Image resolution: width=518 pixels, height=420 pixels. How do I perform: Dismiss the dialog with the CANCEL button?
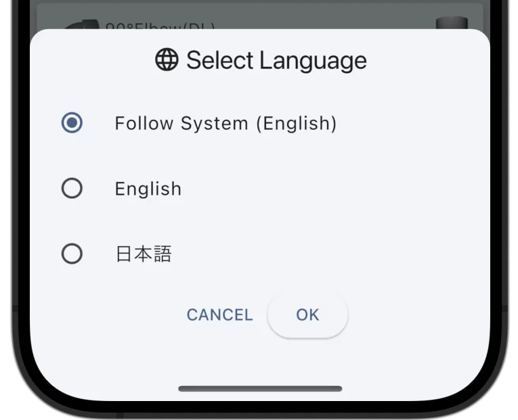(220, 314)
